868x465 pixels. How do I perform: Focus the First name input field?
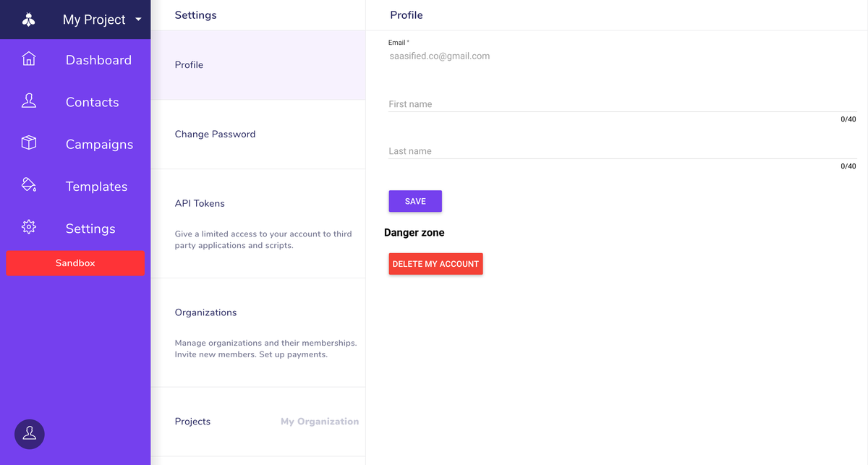(622, 104)
